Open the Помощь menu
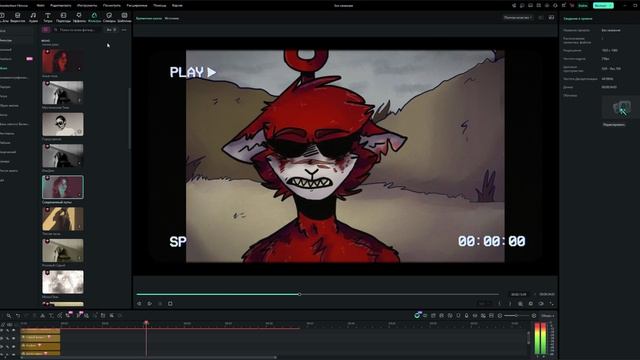Image resolution: width=640 pixels, height=360 pixels. click(160, 6)
